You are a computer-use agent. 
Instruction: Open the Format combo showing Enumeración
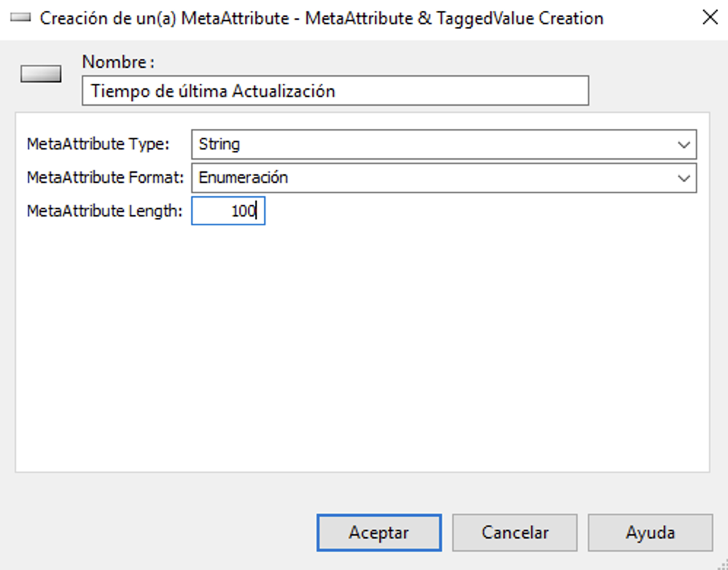pos(444,178)
